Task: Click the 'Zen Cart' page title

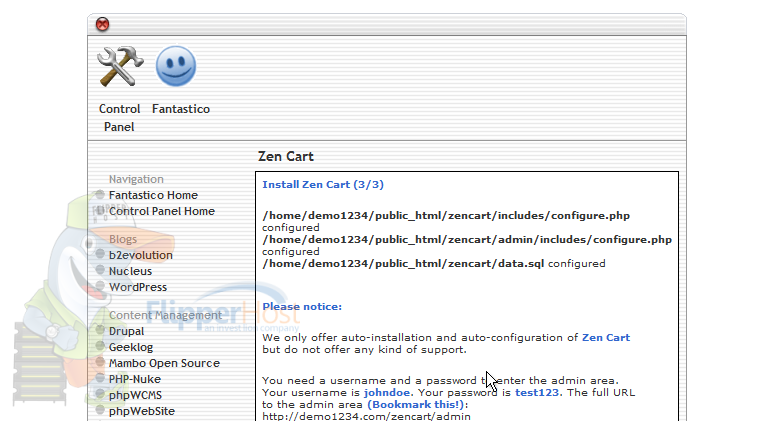Action: pyautogui.click(x=286, y=156)
